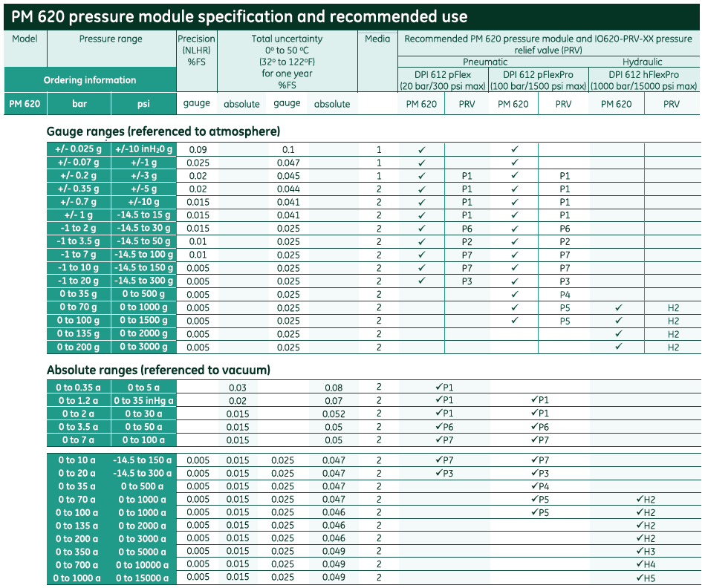Click the bar column header
Image resolution: width=705 pixels, height=588 pixels.
[x=79, y=104]
